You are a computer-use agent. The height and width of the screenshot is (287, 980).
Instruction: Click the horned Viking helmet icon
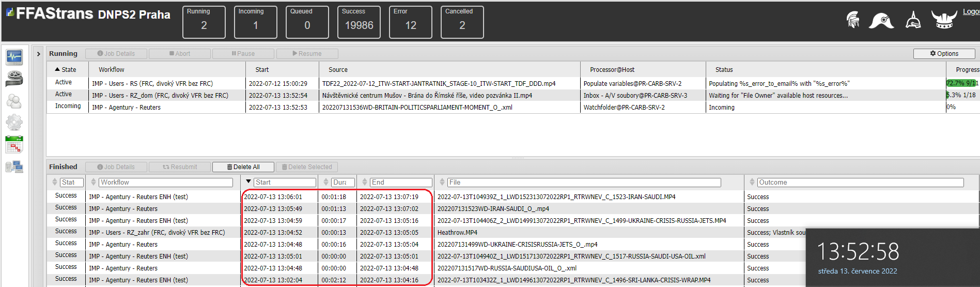click(x=944, y=20)
